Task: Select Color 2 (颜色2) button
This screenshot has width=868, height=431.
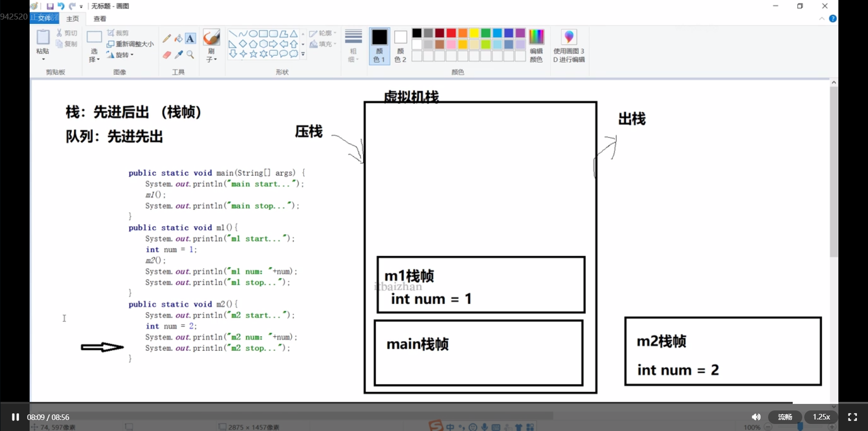Action: point(400,46)
